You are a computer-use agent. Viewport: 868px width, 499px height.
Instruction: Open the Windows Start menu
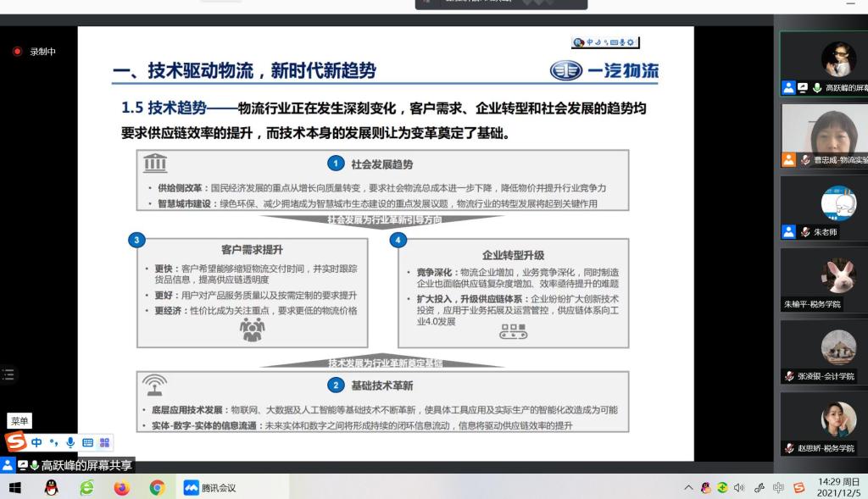pos(14,487)
